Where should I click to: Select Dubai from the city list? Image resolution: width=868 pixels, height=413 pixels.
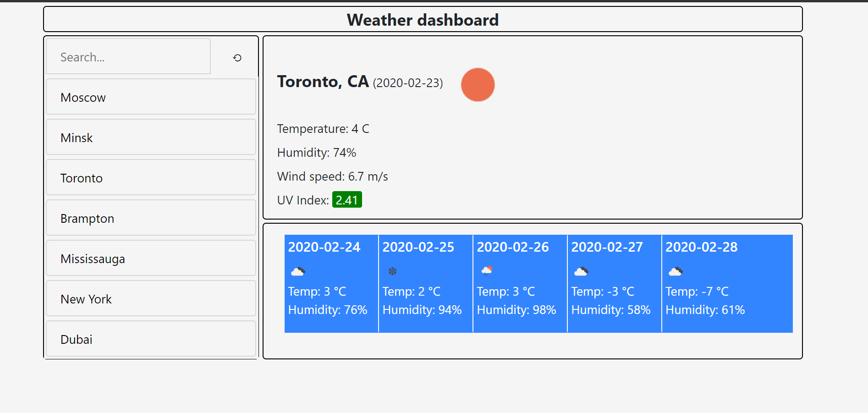(x=151, y=339)
